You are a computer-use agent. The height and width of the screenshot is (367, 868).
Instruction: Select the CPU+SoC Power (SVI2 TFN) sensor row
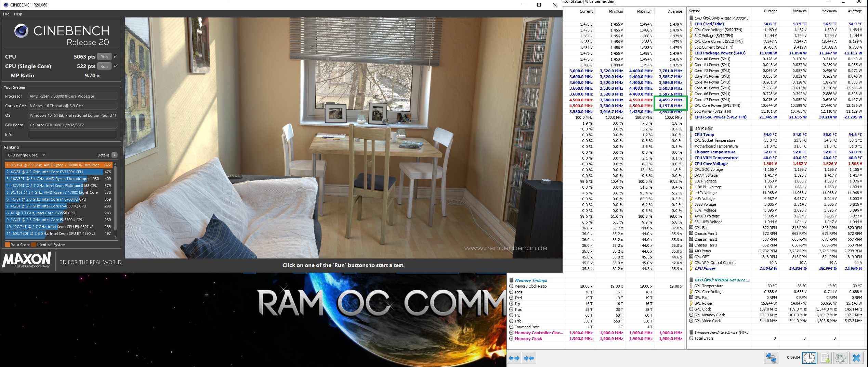point(776,117)
